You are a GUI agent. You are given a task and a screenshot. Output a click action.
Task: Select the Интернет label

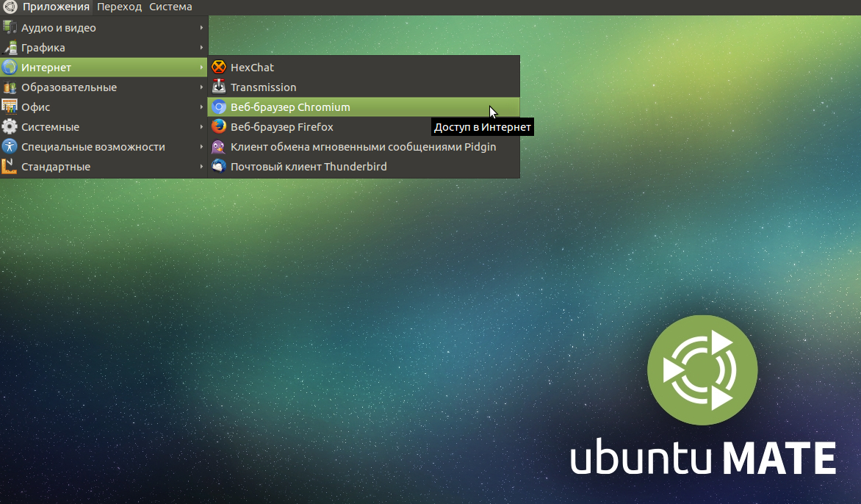pos(46,68)
